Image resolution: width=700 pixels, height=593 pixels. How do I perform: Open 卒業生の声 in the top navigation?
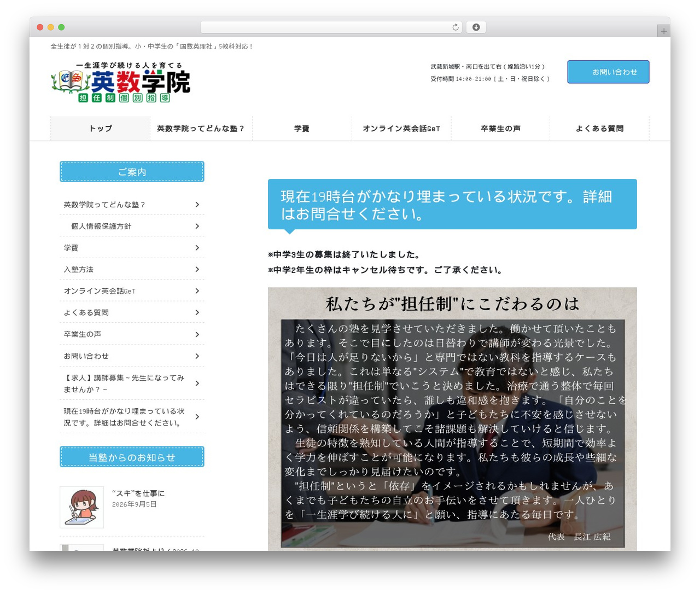(x=500, y=129)
